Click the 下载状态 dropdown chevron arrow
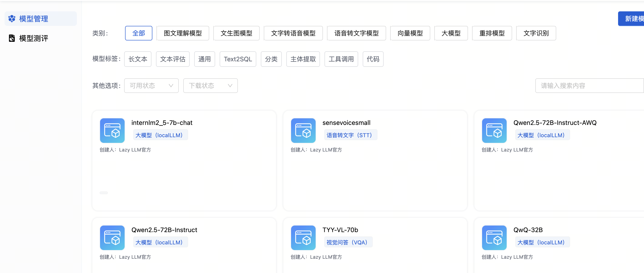 pyautogui.click(x=230, y=86)
